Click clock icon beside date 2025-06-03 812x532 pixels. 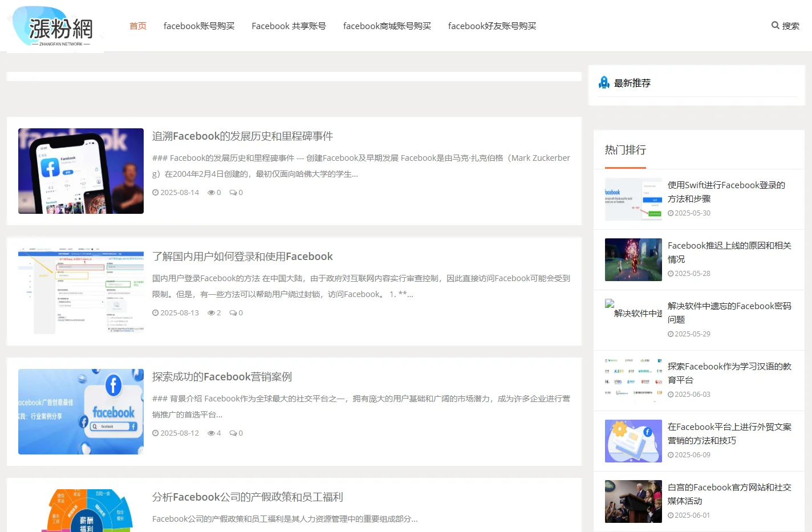coord(671,395)
